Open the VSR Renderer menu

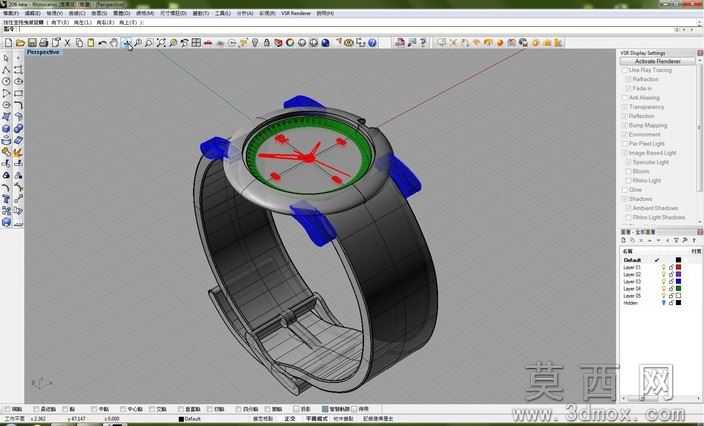point(296,13)
